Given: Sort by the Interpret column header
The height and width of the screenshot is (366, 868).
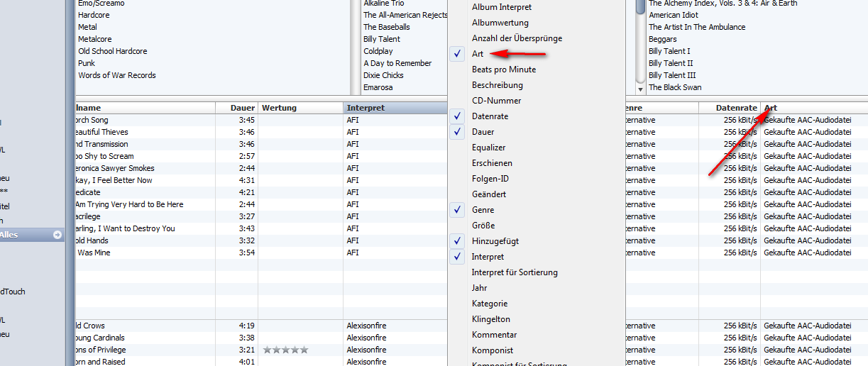Looking at the screenshot, I should (x=395, y=108).
